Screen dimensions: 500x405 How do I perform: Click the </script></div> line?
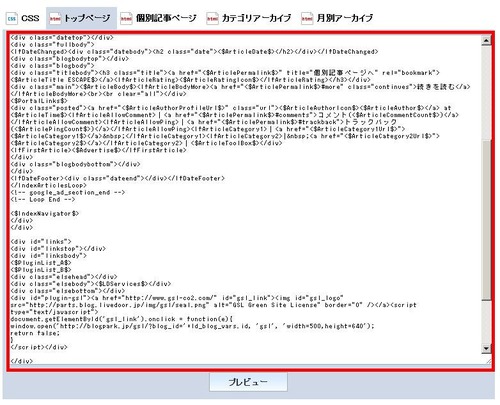click(x=39, y=347)
